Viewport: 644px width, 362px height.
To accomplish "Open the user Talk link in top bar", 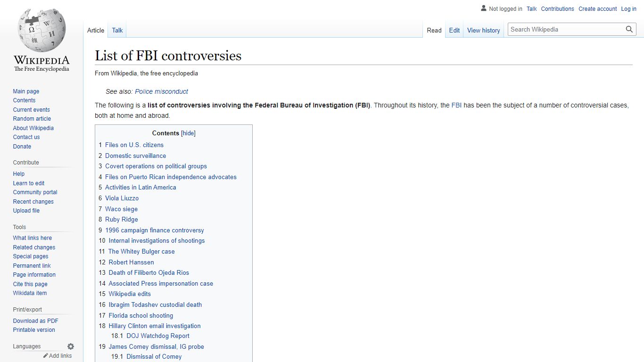I will click(x=532, y=9).
